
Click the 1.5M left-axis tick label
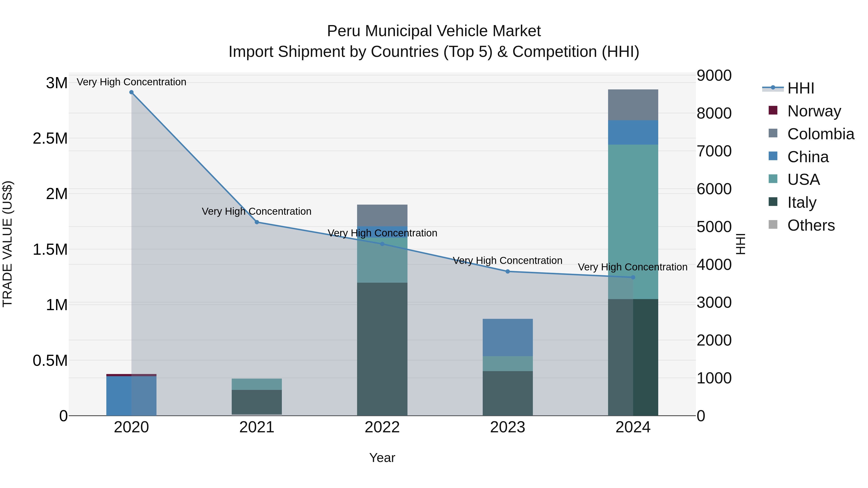click(50, 250)
